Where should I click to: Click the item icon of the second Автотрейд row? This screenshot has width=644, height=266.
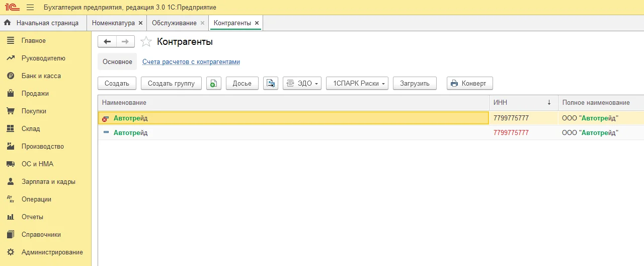click(x=106, y=132)
